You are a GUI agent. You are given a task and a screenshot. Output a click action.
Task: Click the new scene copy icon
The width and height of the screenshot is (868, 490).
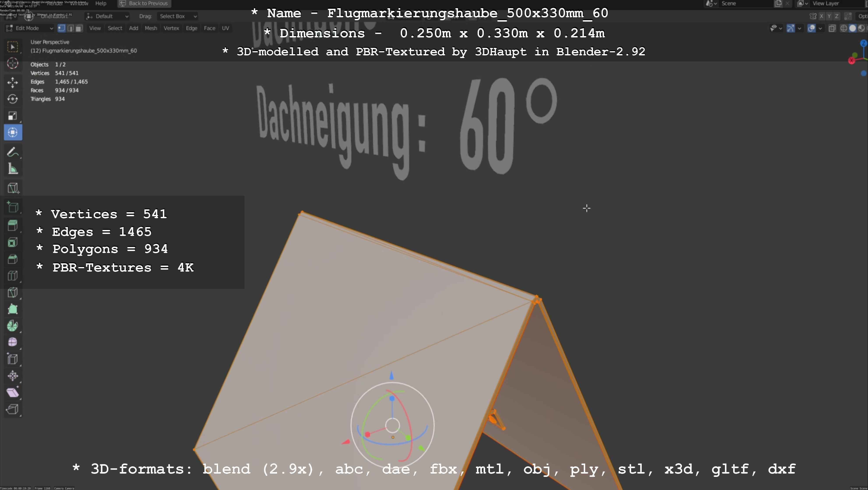click(778, 3)
